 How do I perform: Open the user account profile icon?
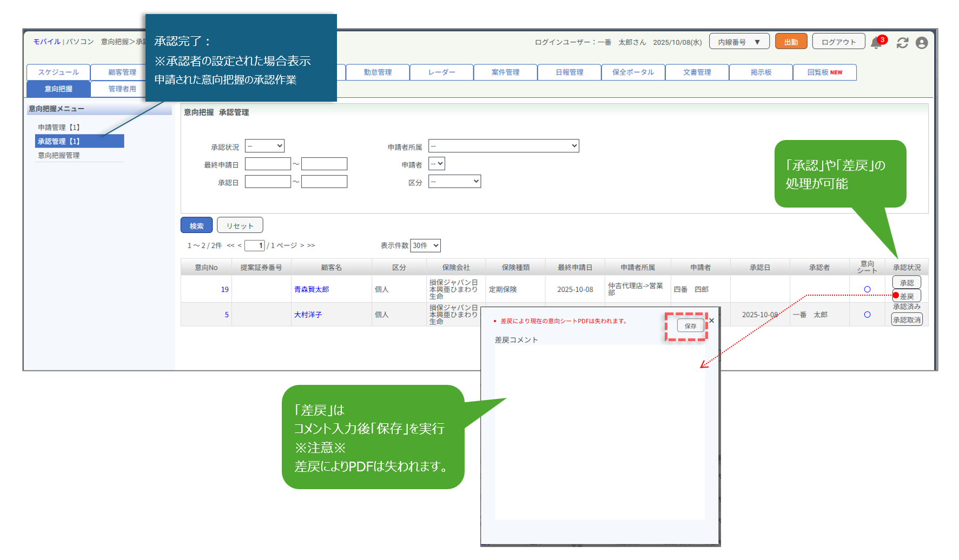922,43
